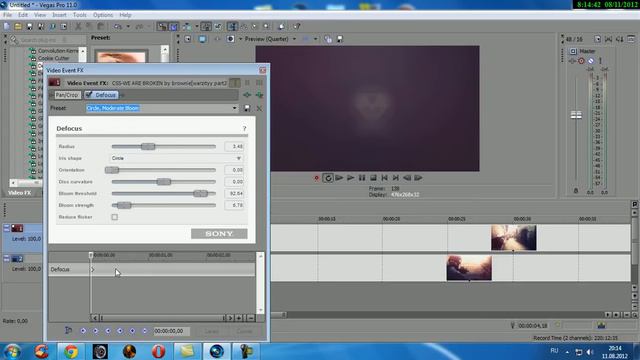This screenshot has width=640, height=360.
Task: Toggle the Enable Snapping toolbar button
Action: [162, 27]
